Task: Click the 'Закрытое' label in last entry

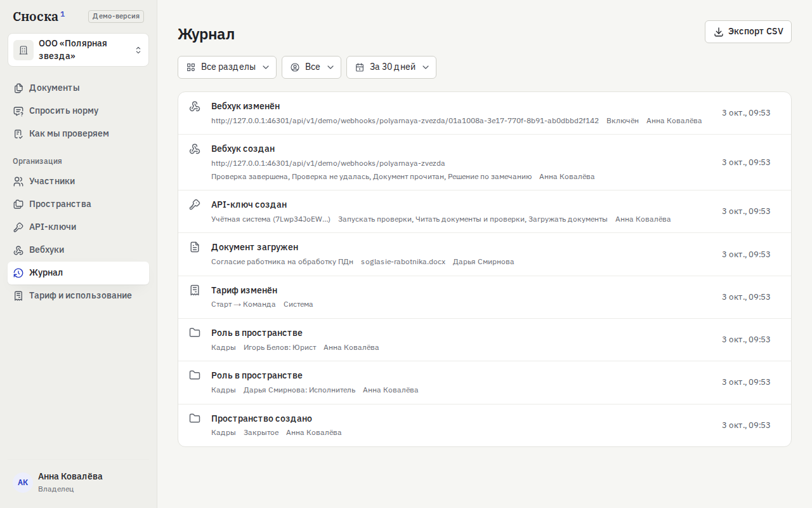Action: point(261,432)
